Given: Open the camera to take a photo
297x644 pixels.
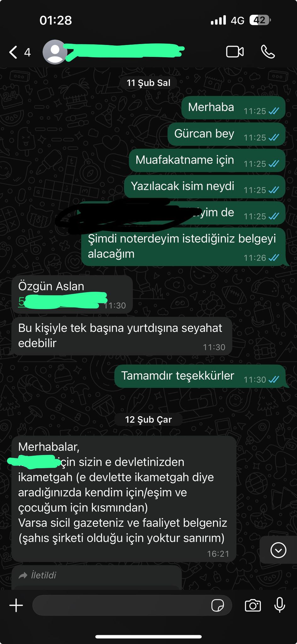Looking at the screenshot, I should tap(253, 605).
